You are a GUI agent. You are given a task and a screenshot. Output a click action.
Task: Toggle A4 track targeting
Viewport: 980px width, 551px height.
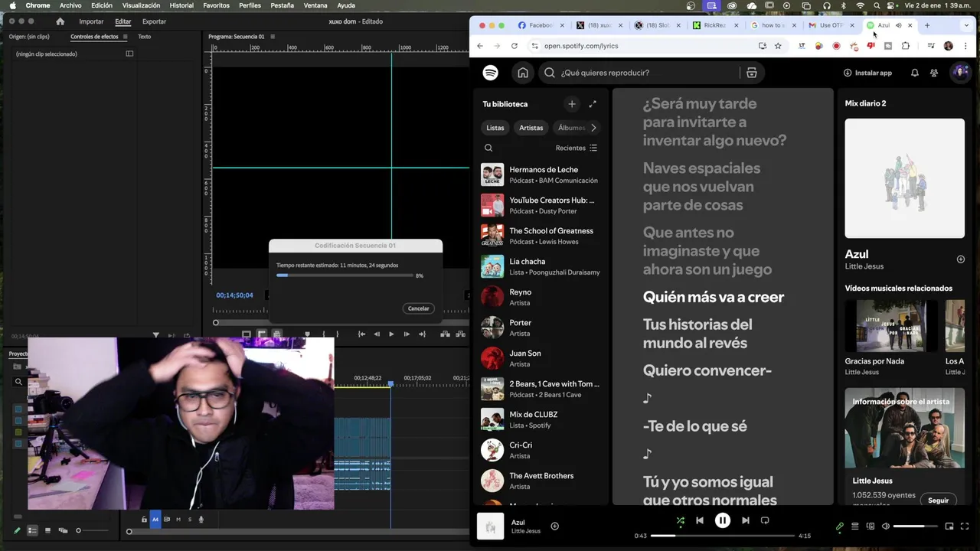155,520
